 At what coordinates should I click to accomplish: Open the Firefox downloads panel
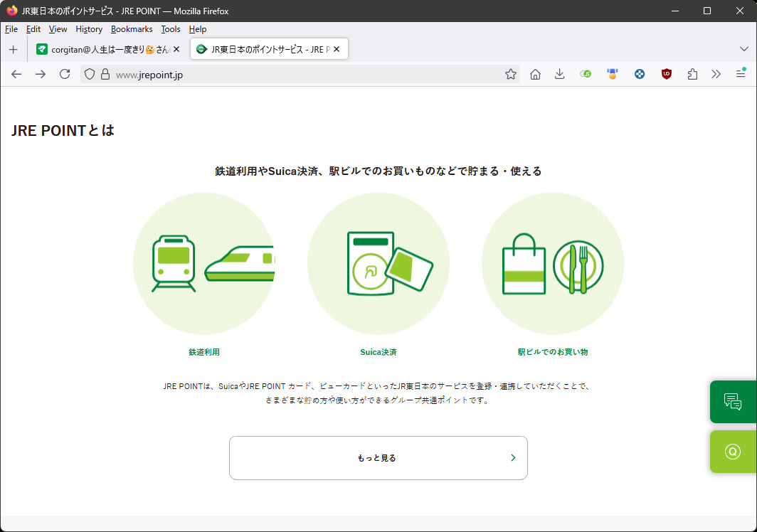[x=560, y=74]
